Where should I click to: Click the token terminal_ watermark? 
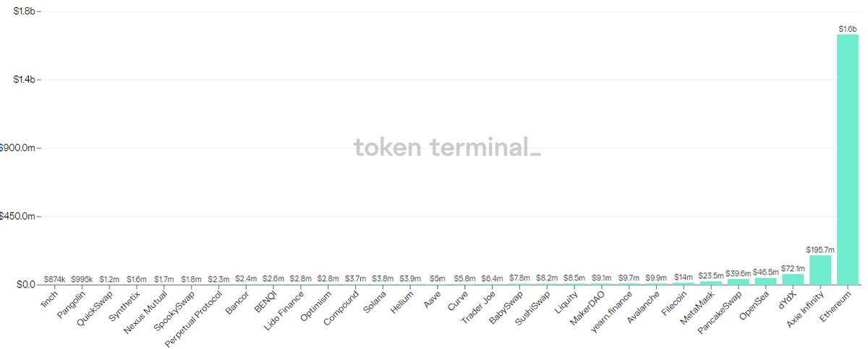[447, 147]
